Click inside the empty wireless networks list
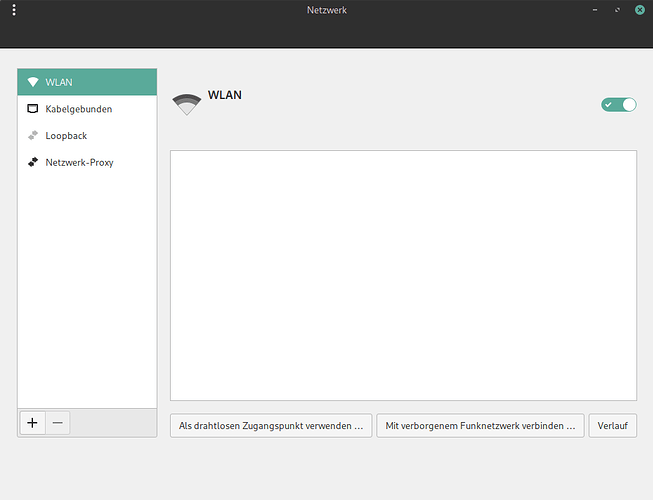This screenshot has height=500, width=653. coord(403,275)
